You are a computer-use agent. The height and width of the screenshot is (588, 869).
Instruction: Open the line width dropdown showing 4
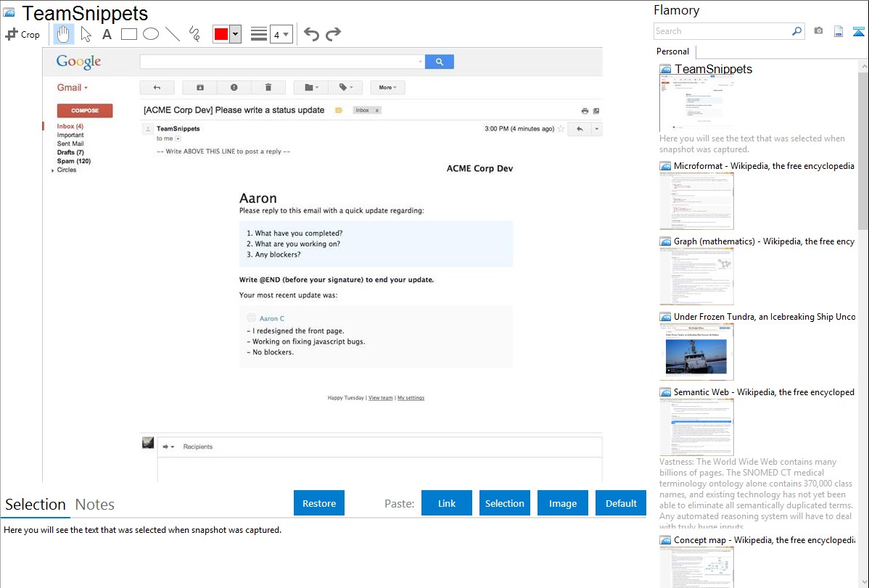[x=281, y=34]
